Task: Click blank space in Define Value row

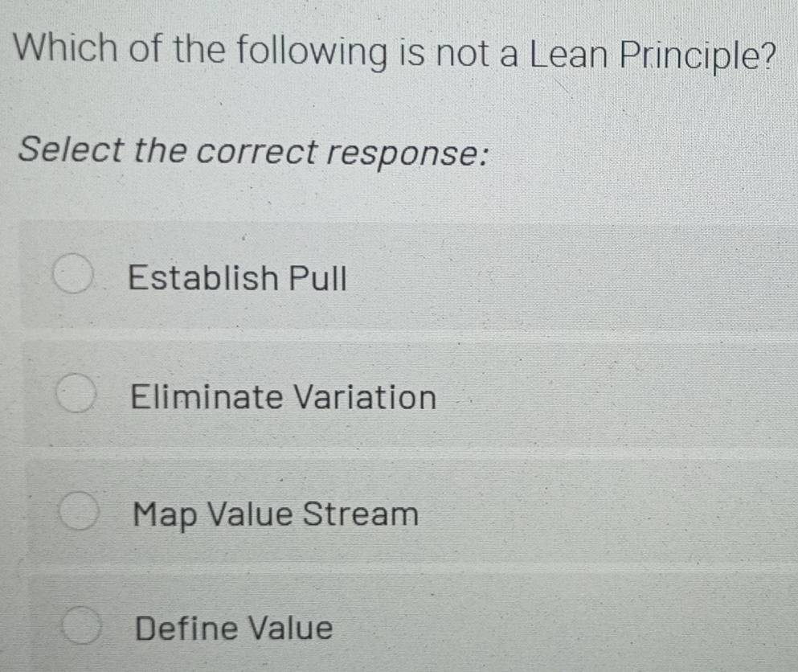Action: 563,628
